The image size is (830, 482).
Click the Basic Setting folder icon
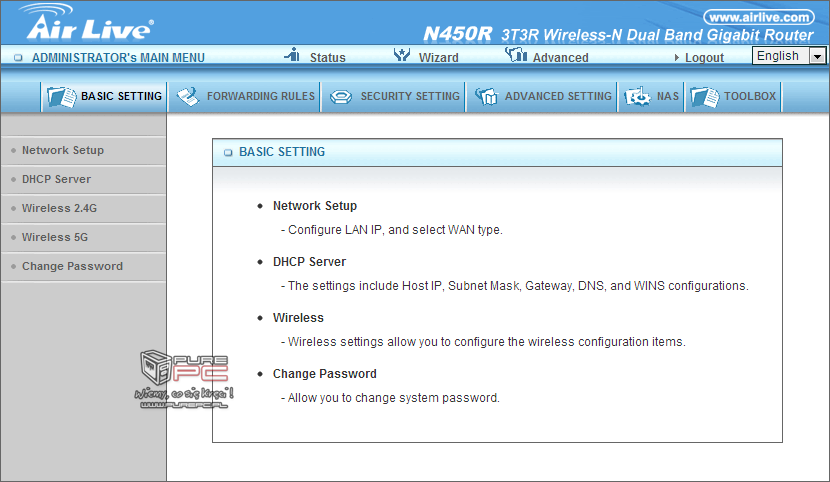61,97
